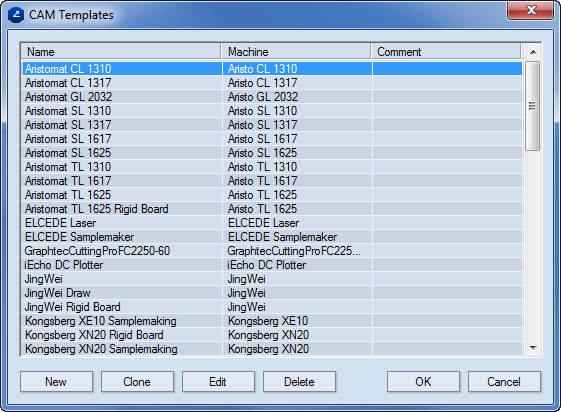Click the vertical scrollbar thumb
This screenshot has height=412, width=561.
pos(533,106)
